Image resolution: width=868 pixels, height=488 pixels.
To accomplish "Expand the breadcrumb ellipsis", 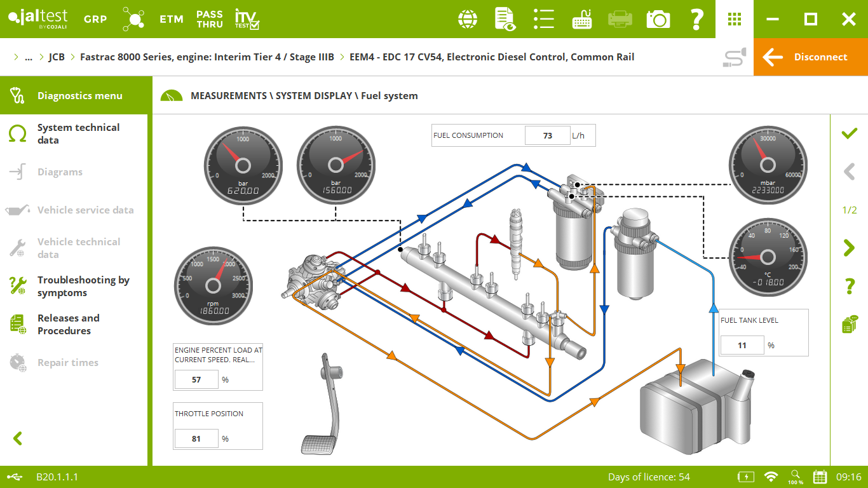I will click(28, 57).
